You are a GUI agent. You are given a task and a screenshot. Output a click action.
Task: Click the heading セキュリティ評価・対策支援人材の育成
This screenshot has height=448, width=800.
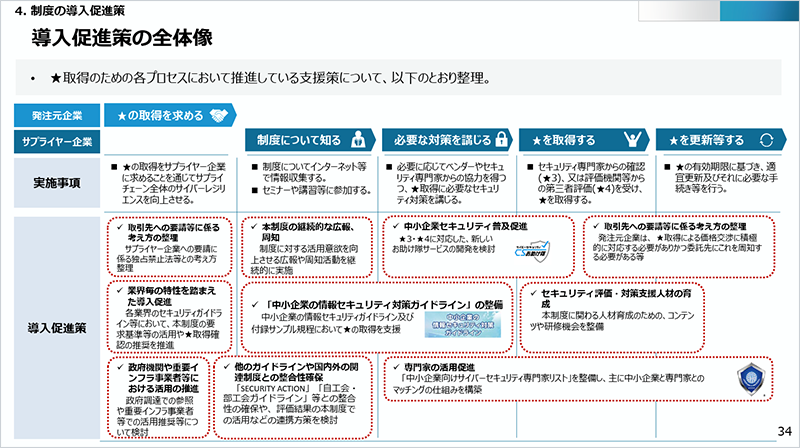(x=616, y=298)
